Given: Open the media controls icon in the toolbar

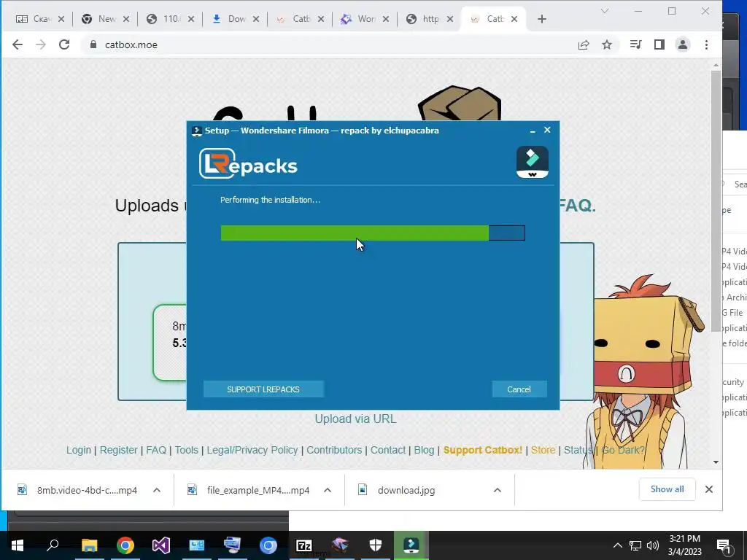Looking at the screenshot, I should 635,44.
